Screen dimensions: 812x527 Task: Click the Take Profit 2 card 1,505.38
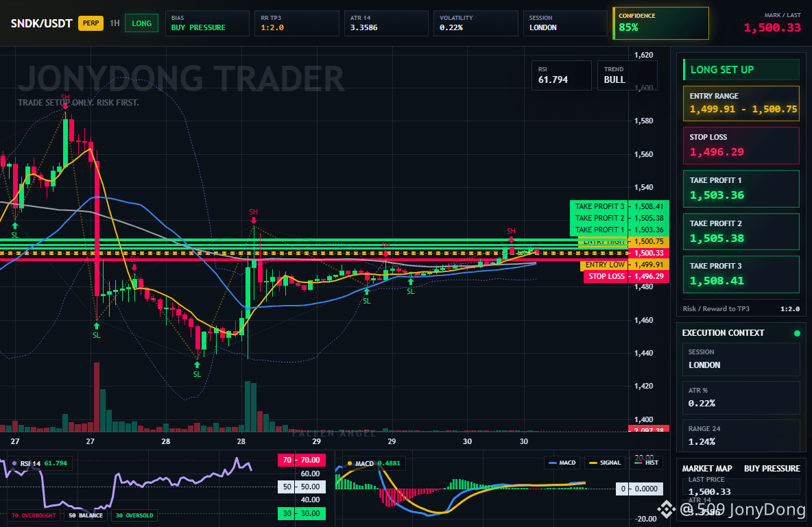741,232
